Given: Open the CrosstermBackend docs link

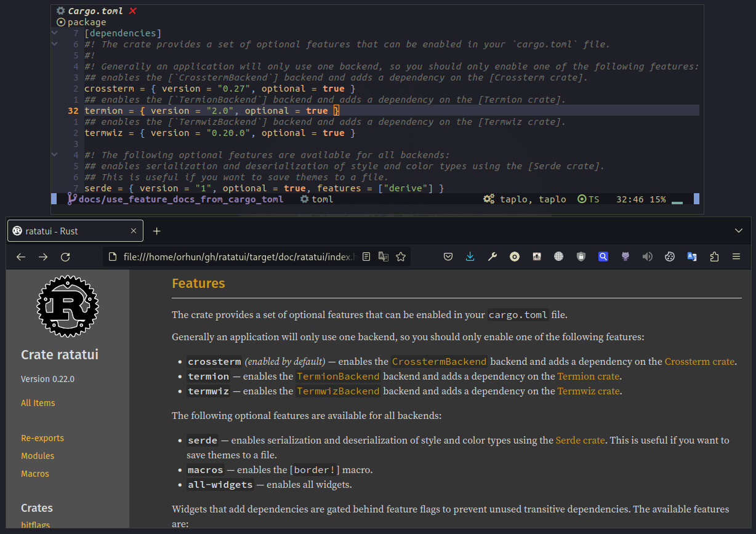Looking at the screenshot, I should [440, 362].
